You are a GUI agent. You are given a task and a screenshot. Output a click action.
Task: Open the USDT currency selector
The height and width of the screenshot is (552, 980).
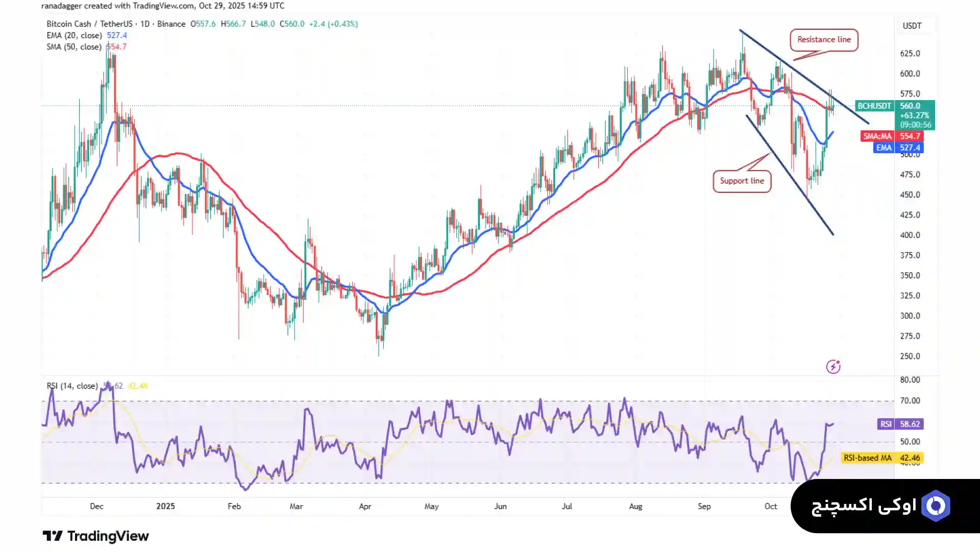[912, 26]
